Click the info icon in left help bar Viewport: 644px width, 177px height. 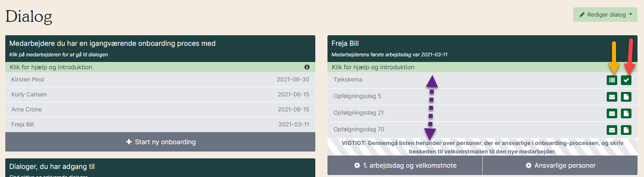pyautogui.click(x=307, y=67)
